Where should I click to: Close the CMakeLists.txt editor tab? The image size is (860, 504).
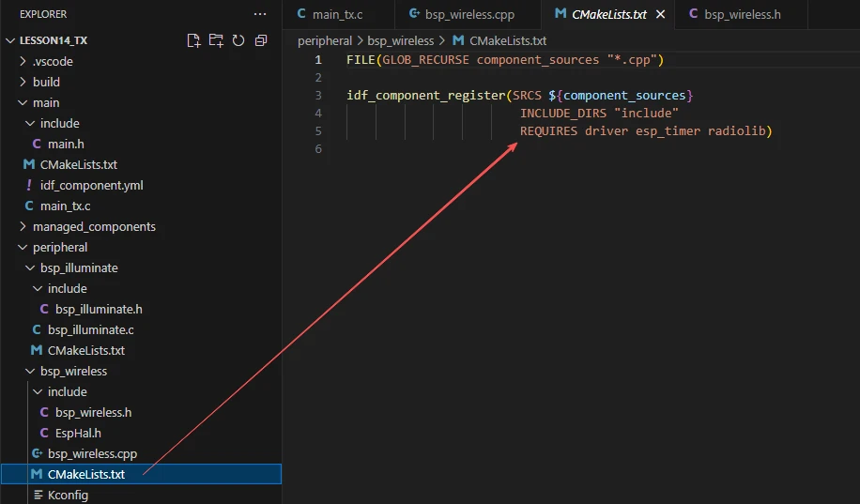click(x=660, y=14)
